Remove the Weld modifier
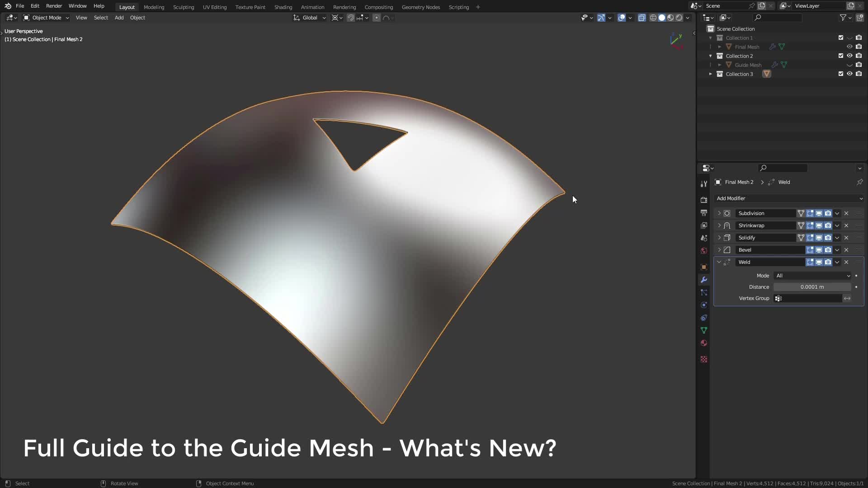Viewport: 868px width, 488px height. (x=846, y=262)
